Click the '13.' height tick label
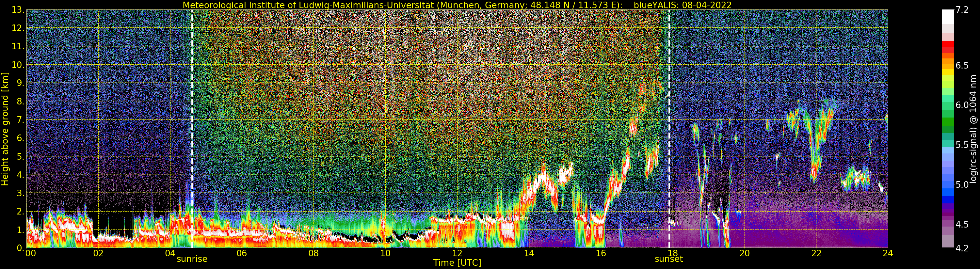980x269 pixels. 18,10
